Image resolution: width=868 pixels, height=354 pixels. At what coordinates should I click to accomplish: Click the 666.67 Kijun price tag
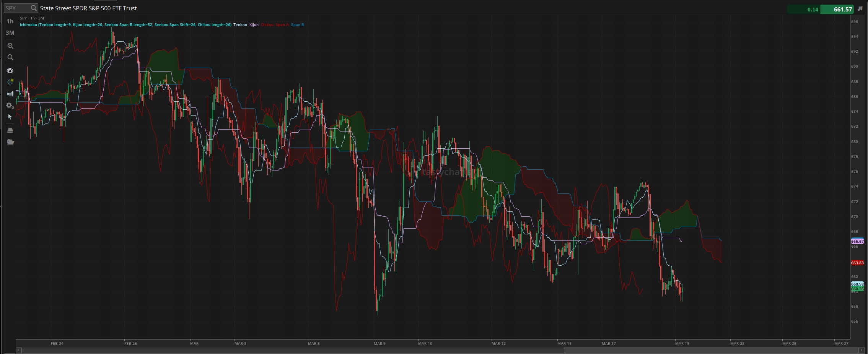tap(857, 241)
